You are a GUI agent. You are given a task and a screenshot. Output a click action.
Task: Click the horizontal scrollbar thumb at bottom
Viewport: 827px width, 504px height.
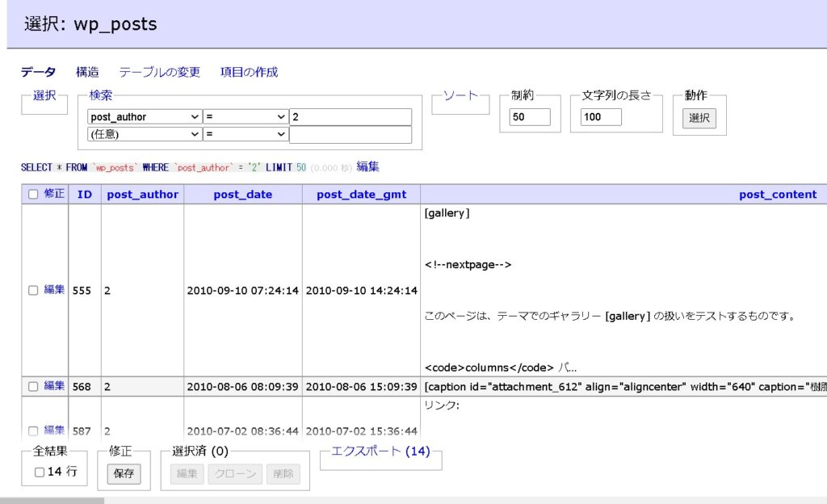pos(52,500)
